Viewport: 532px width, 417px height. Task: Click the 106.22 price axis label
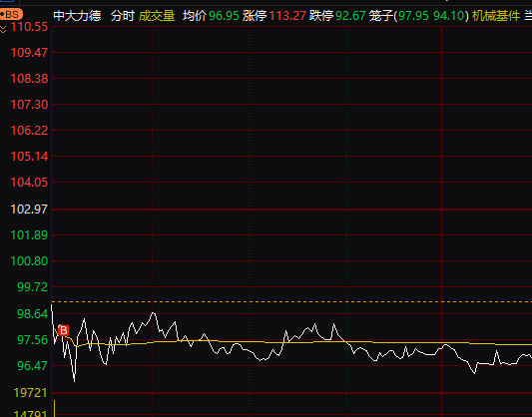(x=29, y=131)
